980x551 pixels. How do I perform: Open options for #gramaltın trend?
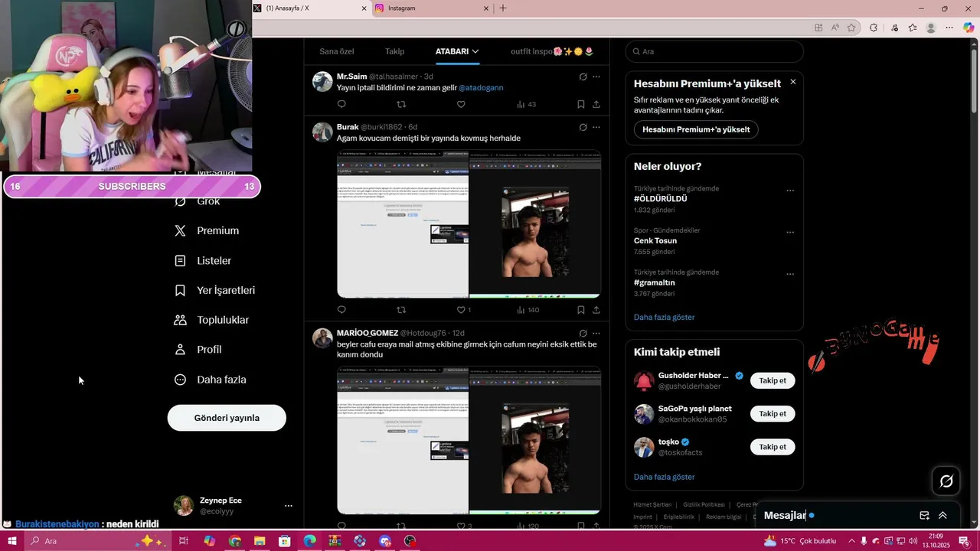[x=790, y=274]
